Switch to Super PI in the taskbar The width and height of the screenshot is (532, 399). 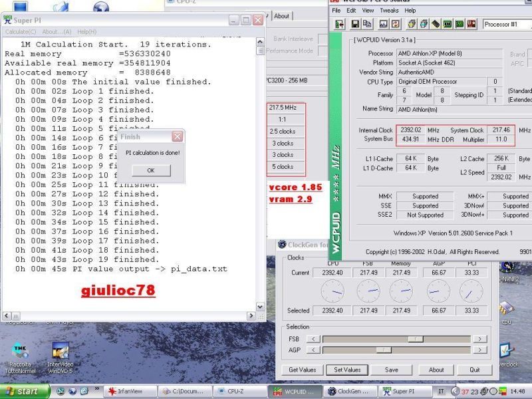405,391
